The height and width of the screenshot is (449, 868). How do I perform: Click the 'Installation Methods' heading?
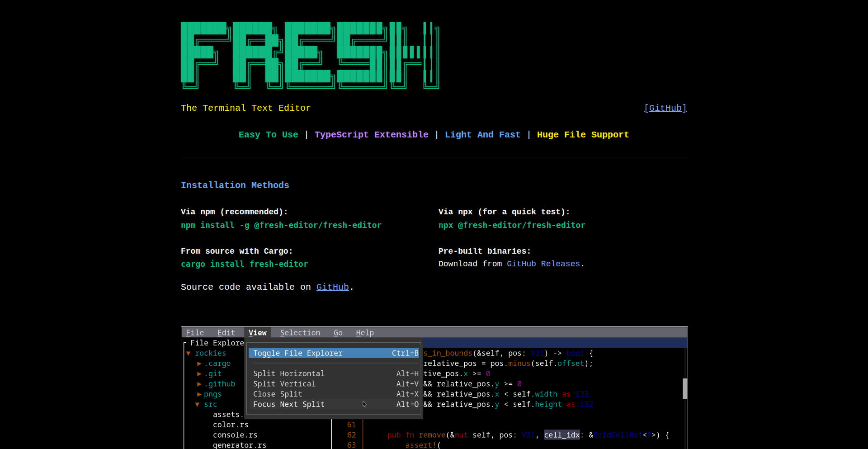point(235,185)
